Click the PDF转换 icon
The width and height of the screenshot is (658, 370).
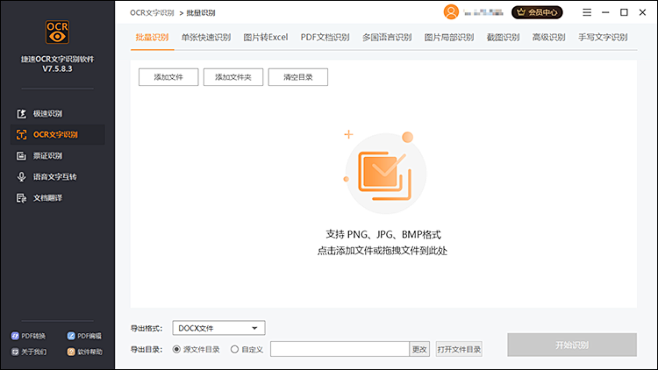(x=15, y=336)
